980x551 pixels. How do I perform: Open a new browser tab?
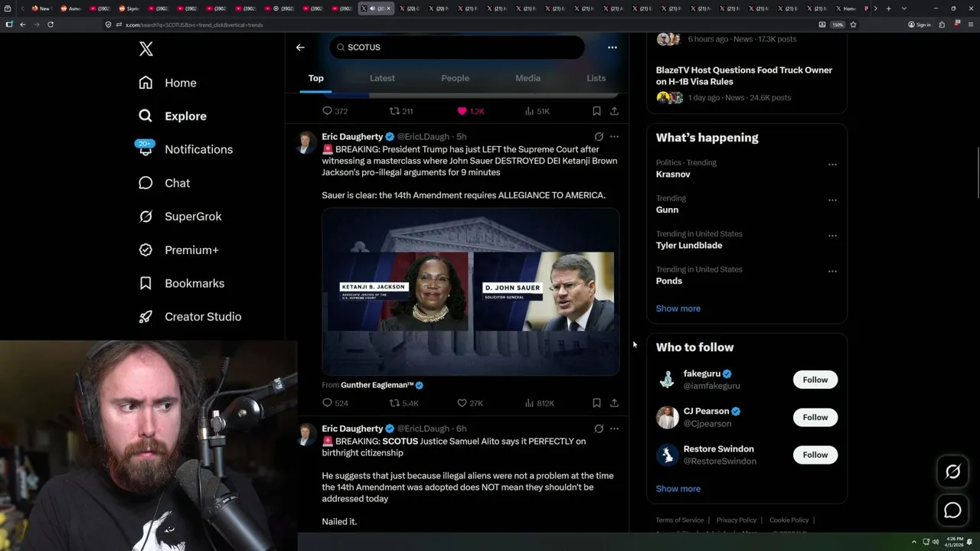click(888, 8)
